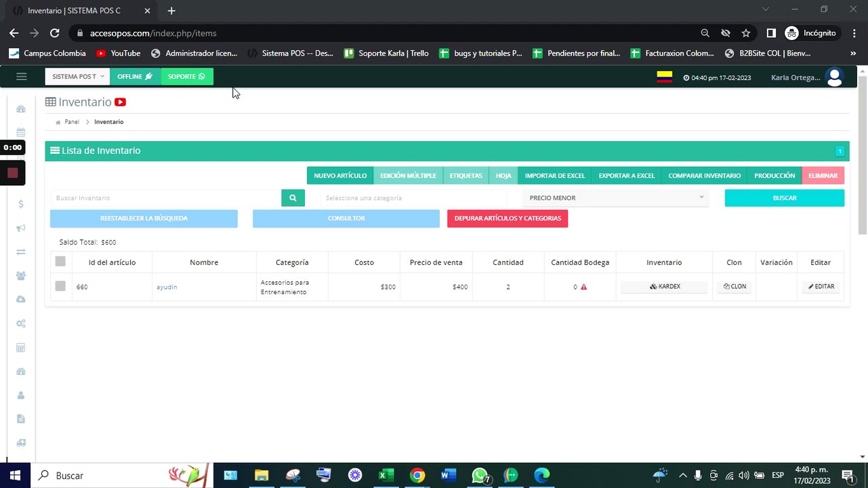Viewport: 868px width, 488px height.
Task: Click DEPURAR ARTÍCULOS Y CATEGORIAS
Action: pos(508,218)
